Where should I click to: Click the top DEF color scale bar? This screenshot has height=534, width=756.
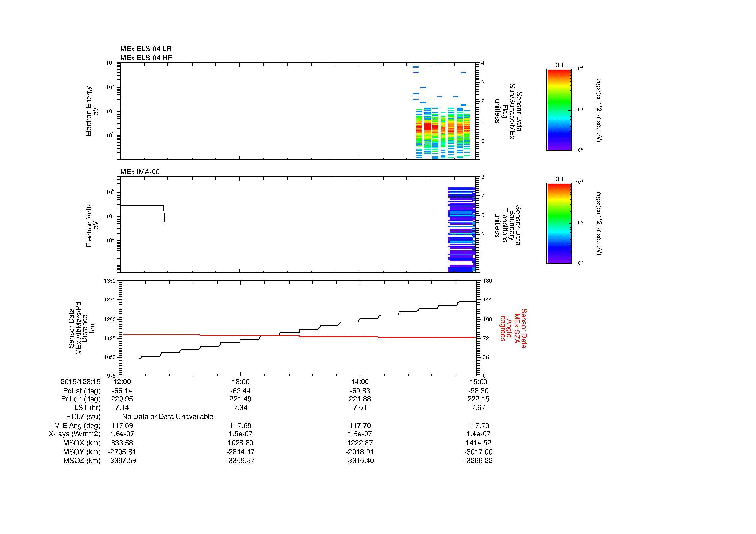tap(559, 110)
